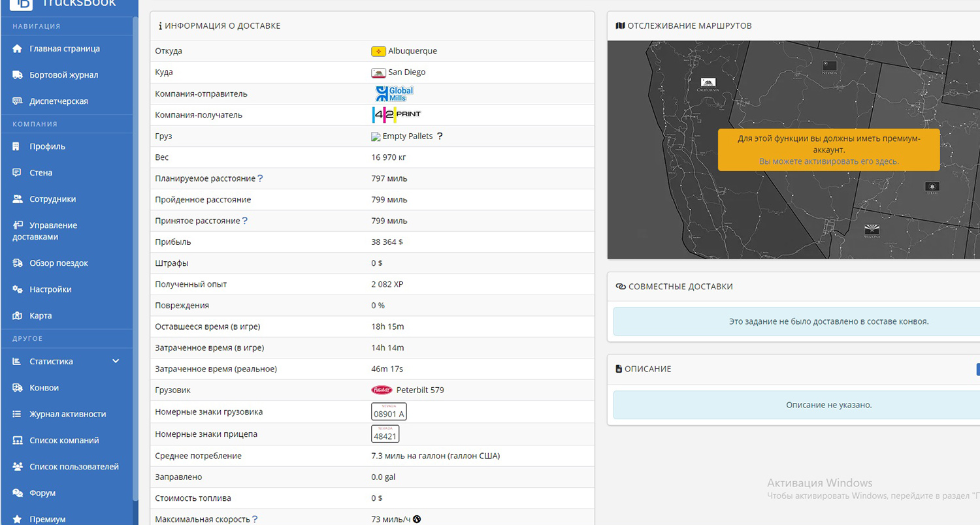Image resolution: width=980 pixels, height=525 pixels.
Task: Click the icon beside Управление доставками
Action: [x=18, y=225]
